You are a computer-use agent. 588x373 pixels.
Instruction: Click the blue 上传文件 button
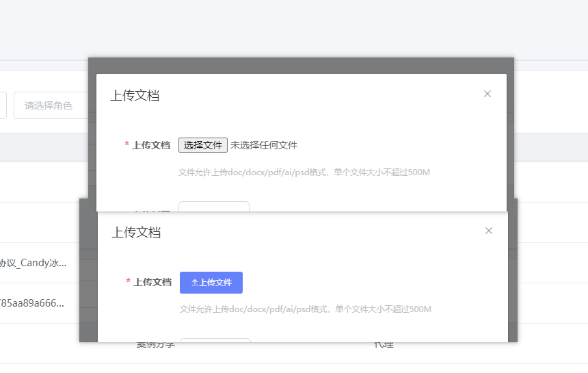pyautogui.click(x=211, y=283)
